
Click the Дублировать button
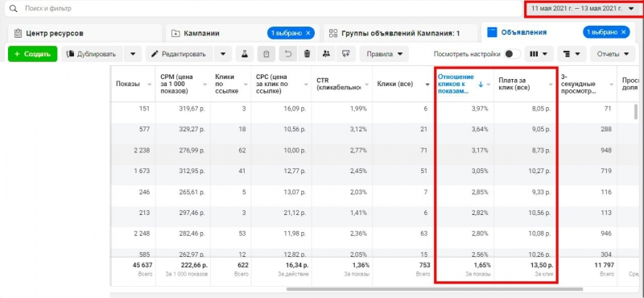click(x=93, y=54)
